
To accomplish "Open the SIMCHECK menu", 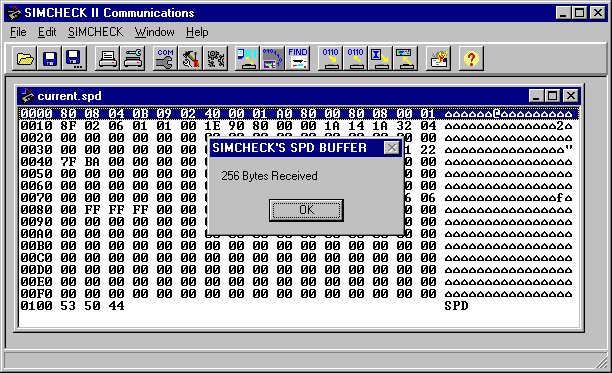I will click(x=95, y=32).
